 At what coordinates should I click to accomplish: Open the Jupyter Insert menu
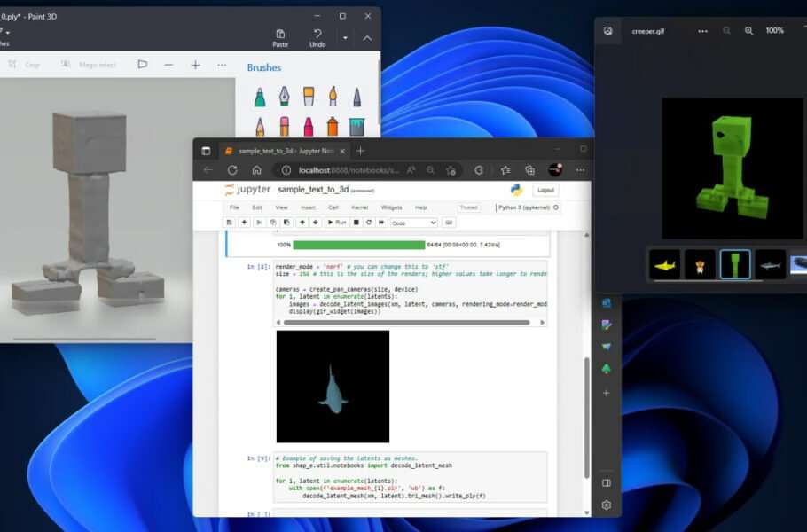coord(308,207)
